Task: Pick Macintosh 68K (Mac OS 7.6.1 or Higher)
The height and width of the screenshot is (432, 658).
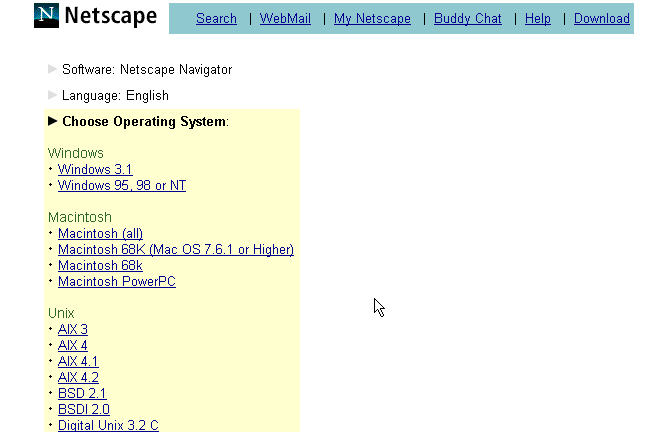Action: 175,250
